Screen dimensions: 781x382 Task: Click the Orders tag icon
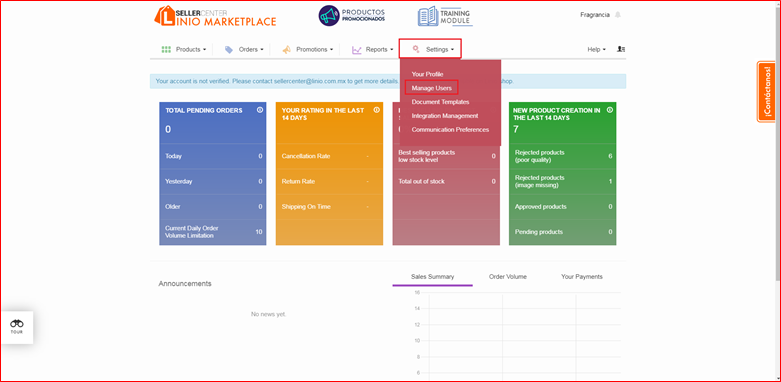[229, 49]
